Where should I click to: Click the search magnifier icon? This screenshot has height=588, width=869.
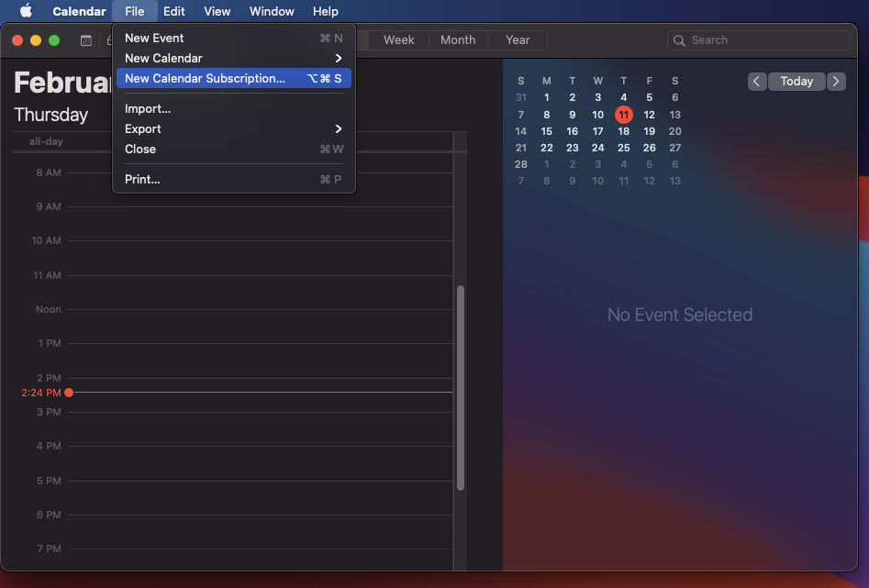tap(679, 40)
